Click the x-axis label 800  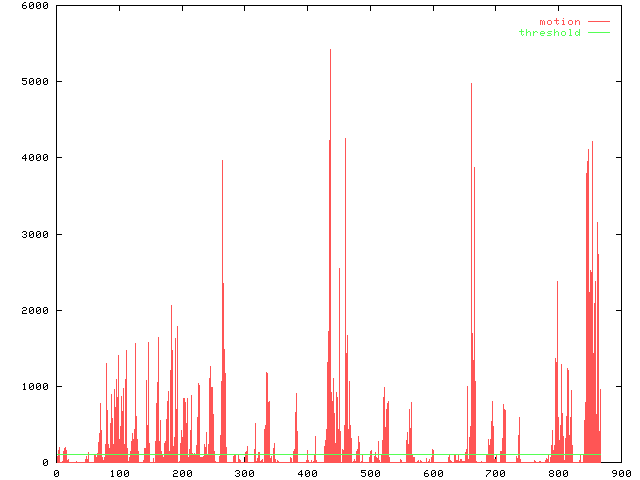click(x=558, y=474)
